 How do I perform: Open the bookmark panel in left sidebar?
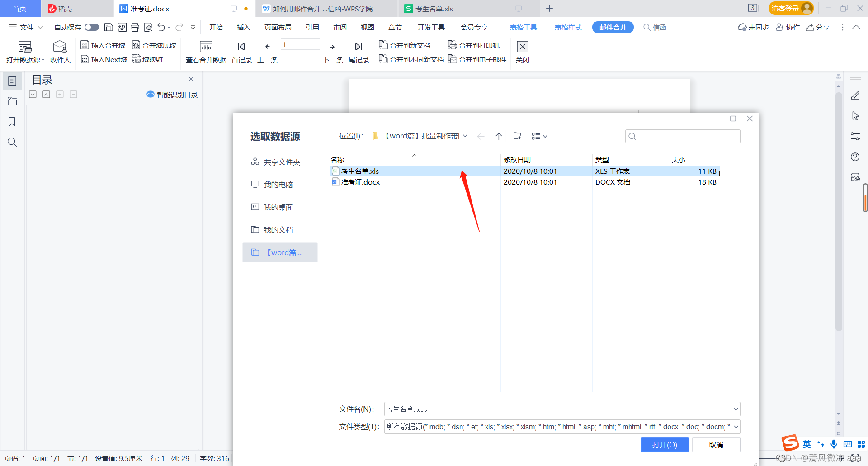pyautogui.click(x=12, y=121)
